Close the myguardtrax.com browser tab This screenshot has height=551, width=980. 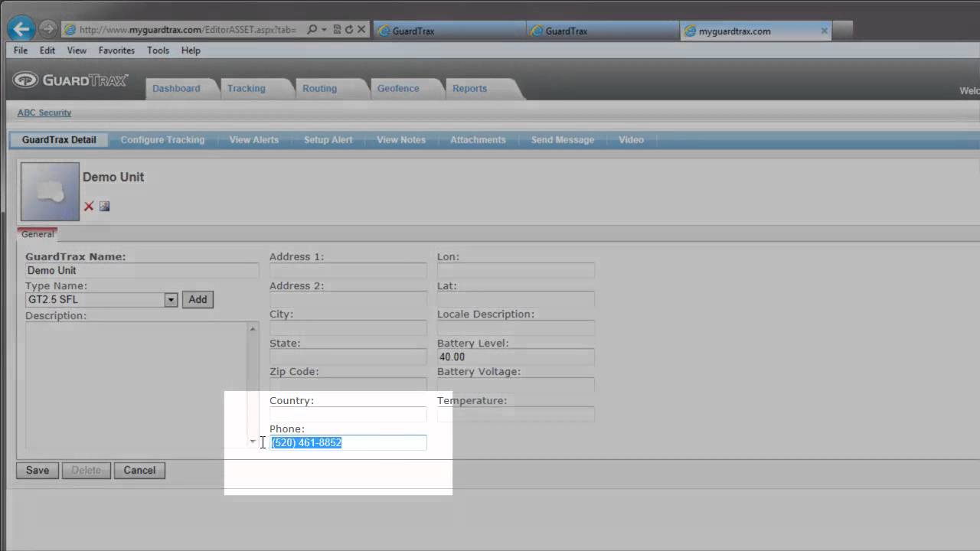[x=824, y=31]
